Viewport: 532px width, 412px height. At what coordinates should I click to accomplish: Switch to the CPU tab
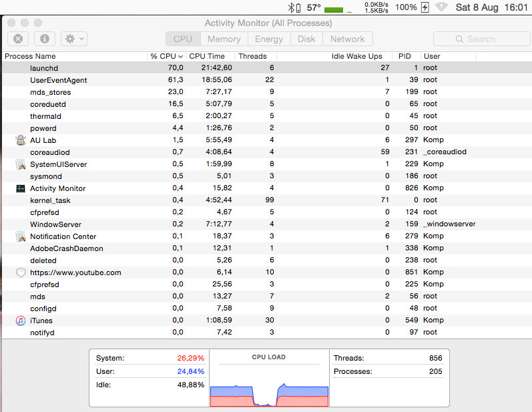pyautogui.click(x=183, y=39)
